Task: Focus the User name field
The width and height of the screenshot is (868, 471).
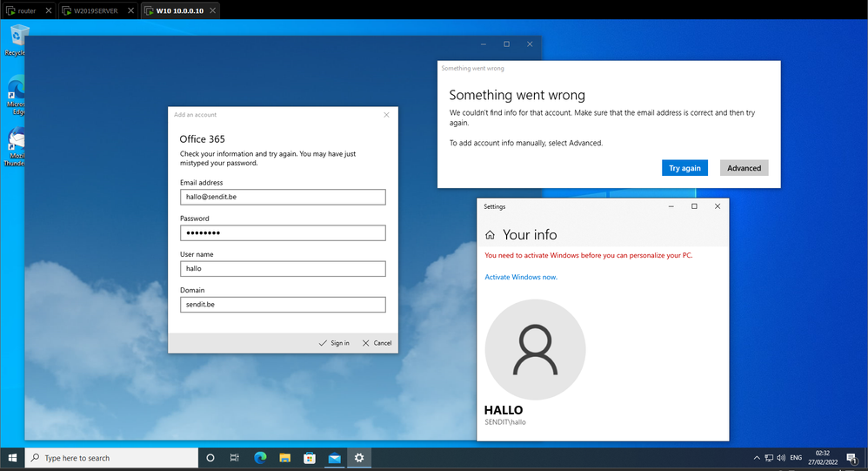Action: [283, 269]
